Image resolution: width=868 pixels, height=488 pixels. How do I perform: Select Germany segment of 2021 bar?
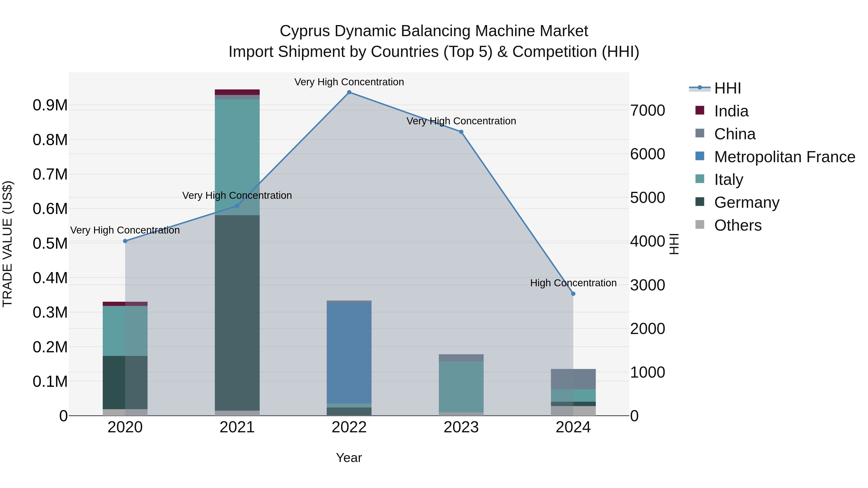237,313
